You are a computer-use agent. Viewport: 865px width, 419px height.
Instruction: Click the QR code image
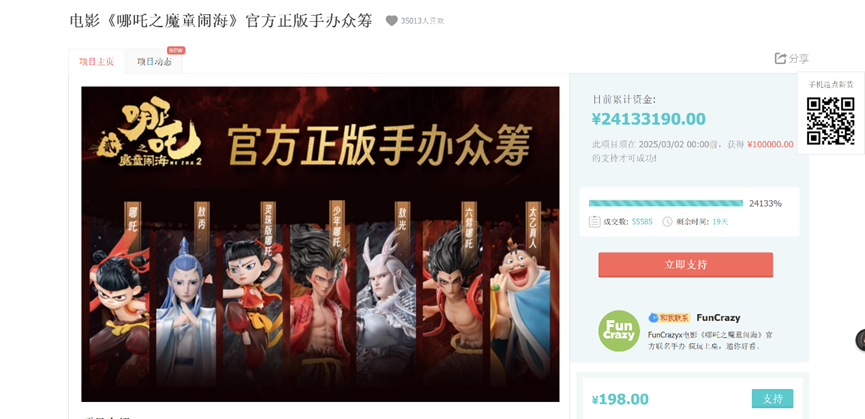pyautogui.click(x=830, y=121)
